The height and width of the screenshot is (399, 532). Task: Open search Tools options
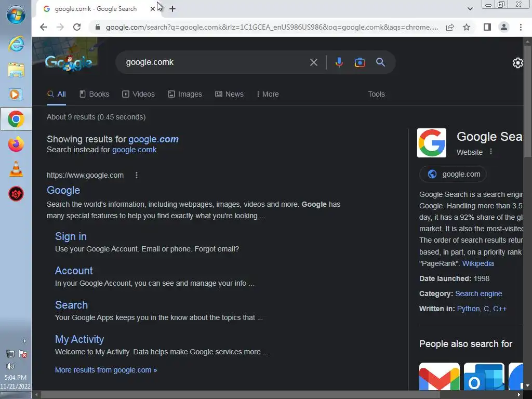click(x=376, y=95)
